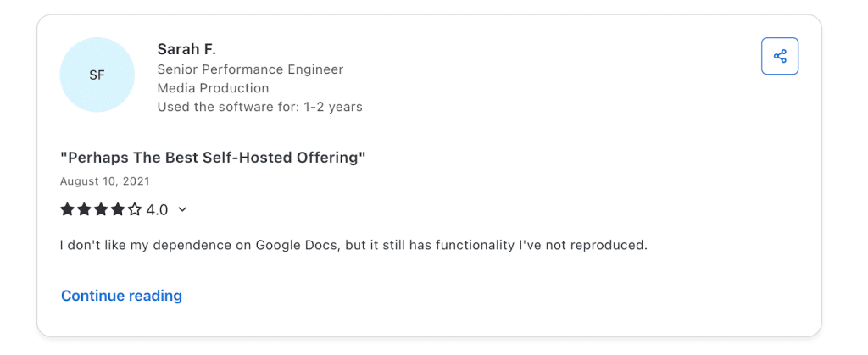Click the fourth filled rating star
Screen dimensions: 868x355
point(118,209)
